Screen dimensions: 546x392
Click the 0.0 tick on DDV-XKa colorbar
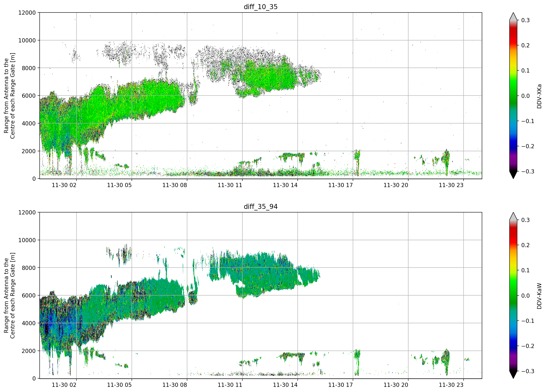coord(525,96)
